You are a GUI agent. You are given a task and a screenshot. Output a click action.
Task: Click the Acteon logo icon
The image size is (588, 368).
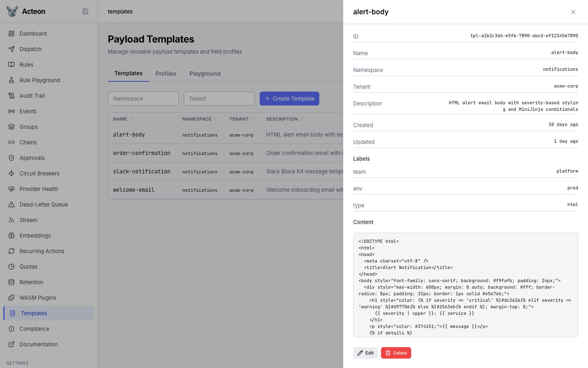[12, 11]
